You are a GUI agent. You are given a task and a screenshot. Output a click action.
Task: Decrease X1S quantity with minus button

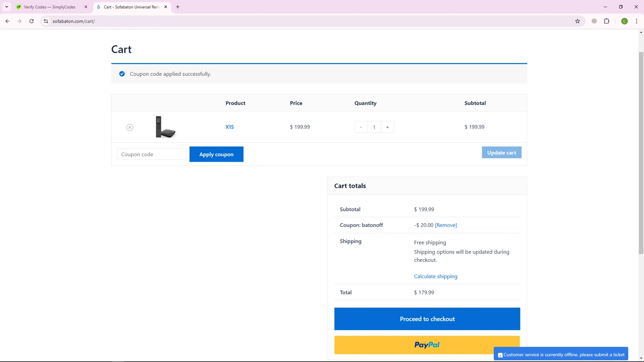(361, 127)
